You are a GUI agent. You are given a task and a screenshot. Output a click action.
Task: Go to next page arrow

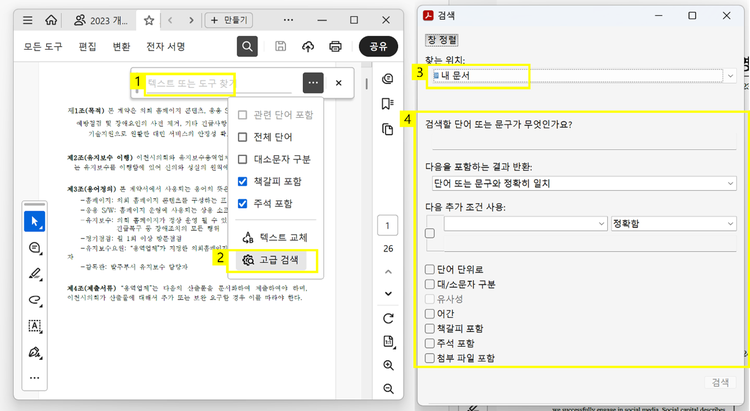(388, 294)
